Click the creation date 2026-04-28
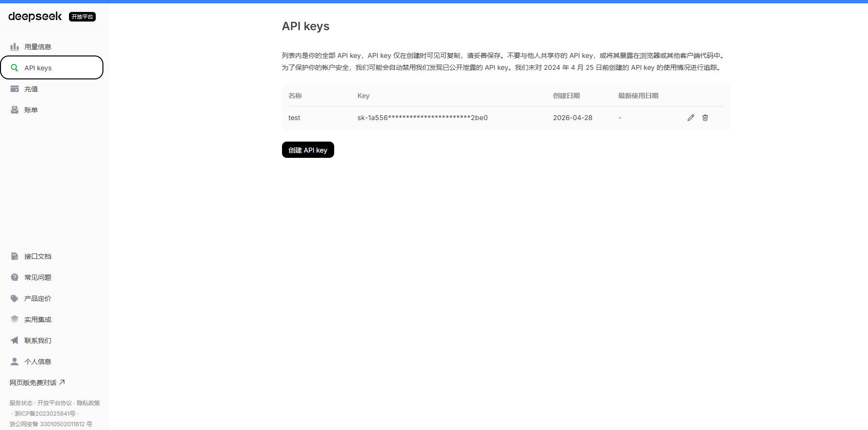868x430 pixels. [x=573, y=118]
